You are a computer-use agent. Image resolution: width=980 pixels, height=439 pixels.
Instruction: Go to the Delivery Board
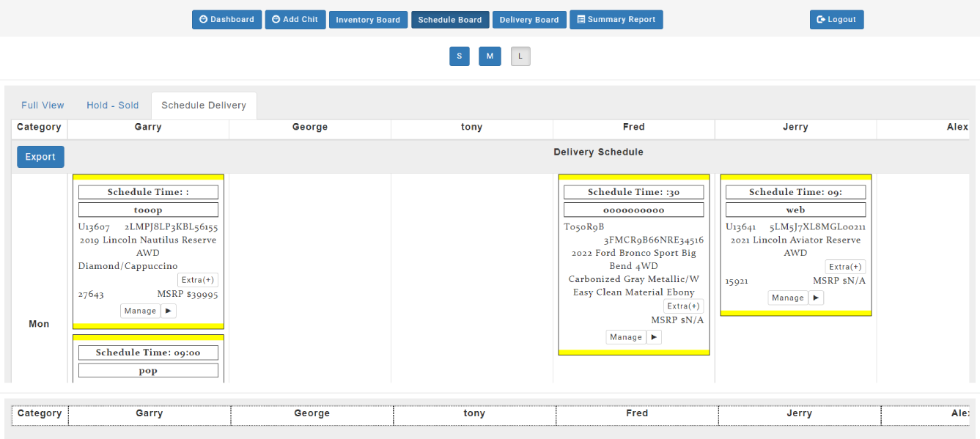528,20
